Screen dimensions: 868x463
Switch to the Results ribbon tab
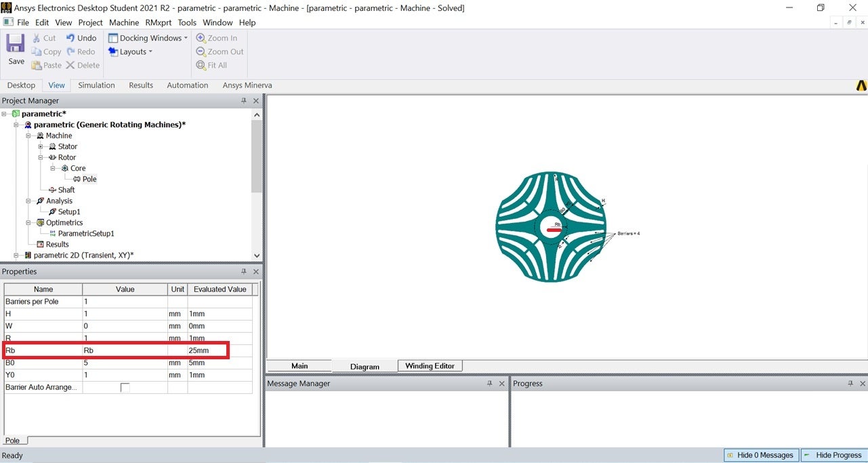pyautogui.click(x=141, y=85)
